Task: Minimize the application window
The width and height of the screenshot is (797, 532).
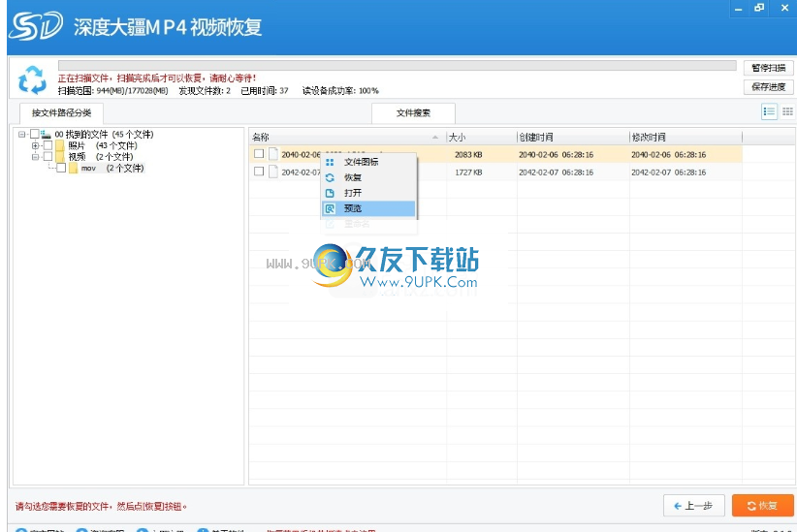Action: click(x=739, y=8)
